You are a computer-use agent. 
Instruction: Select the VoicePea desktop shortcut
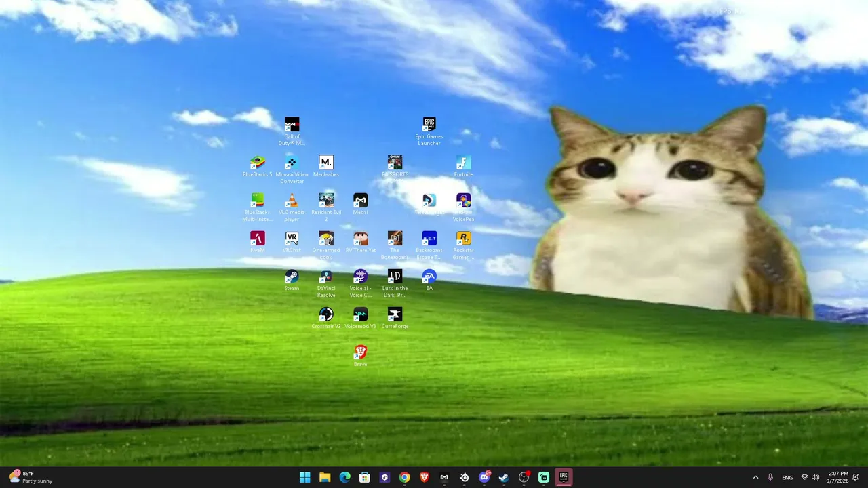(x=463, y=207)
